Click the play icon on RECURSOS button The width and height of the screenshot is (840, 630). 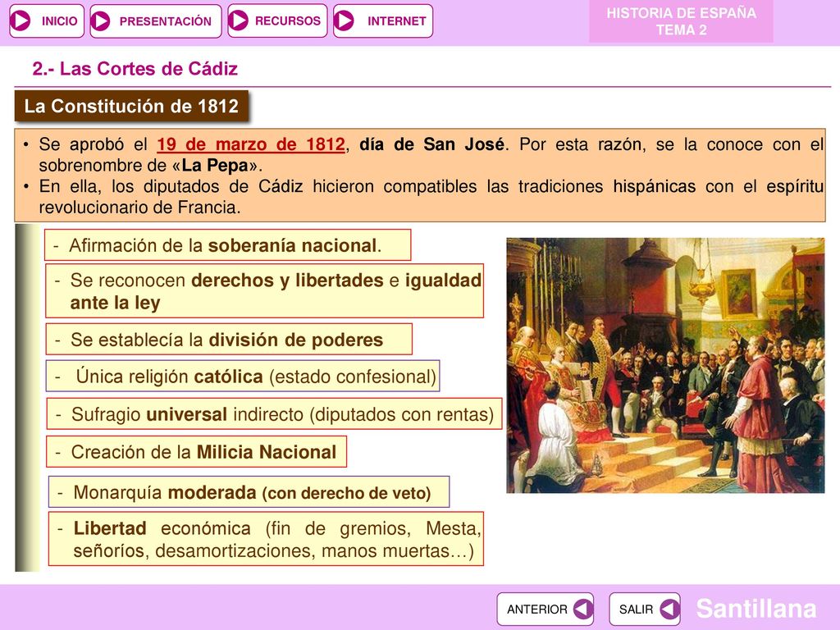click(238, 21)
